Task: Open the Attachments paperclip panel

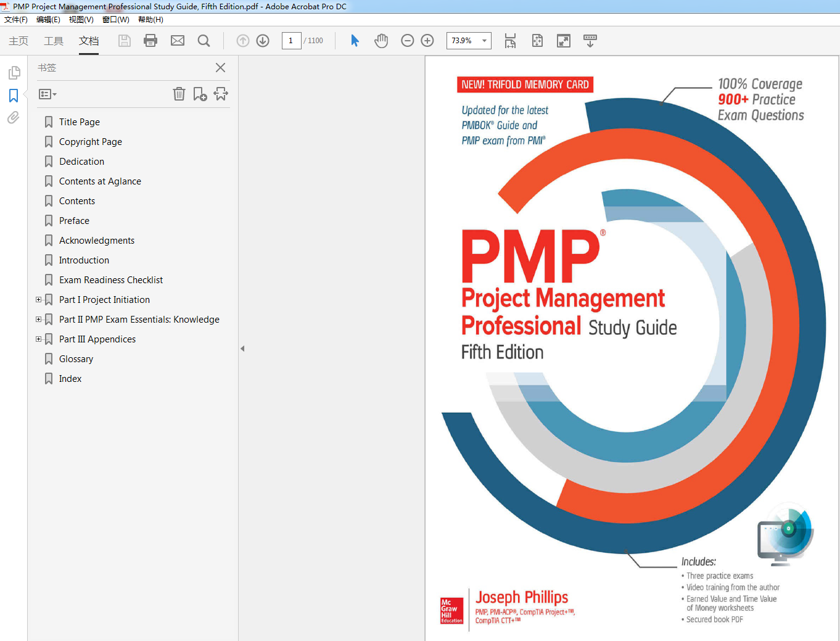Action: pyautogui.click(x=13, y=117)
